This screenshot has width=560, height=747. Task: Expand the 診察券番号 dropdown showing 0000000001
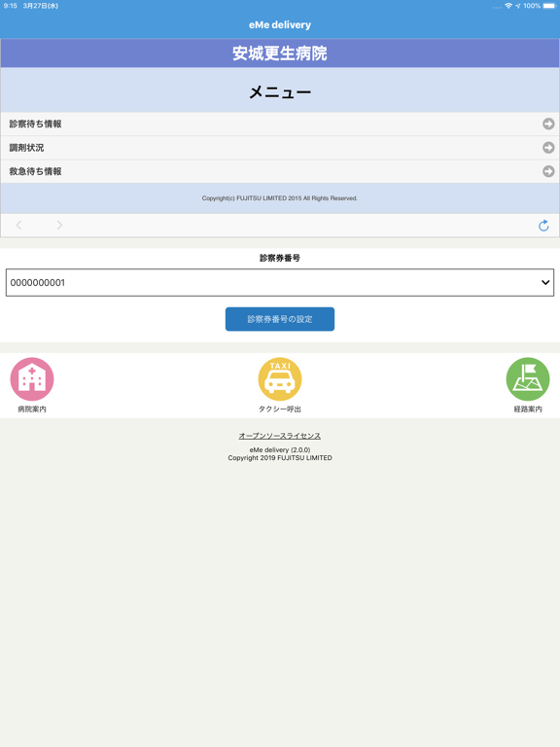point(280,282)
